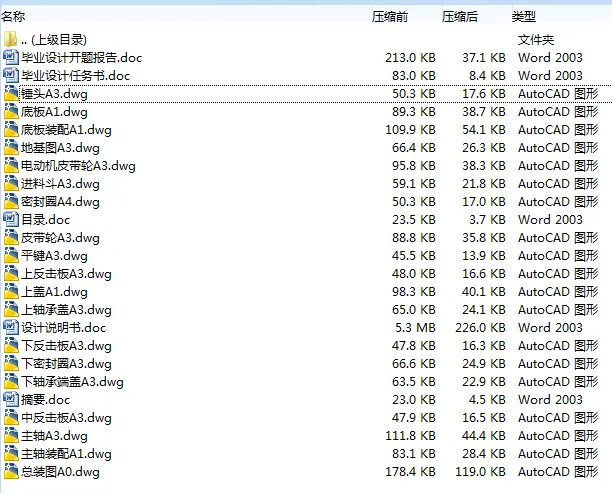Click the 213.0 KB size value
The width and height of the screenshot is (612, 493).
410,57
